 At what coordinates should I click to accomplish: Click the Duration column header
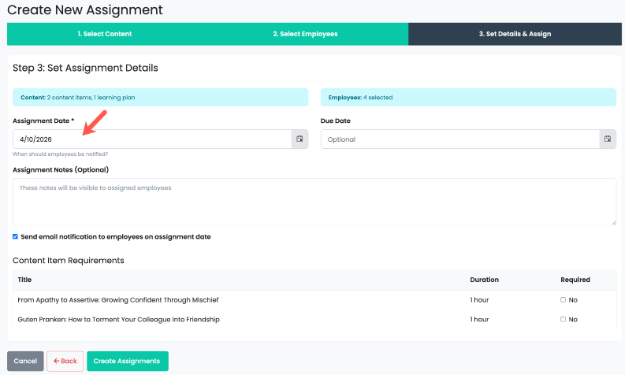pyautogui.click(x=484, y=280)
